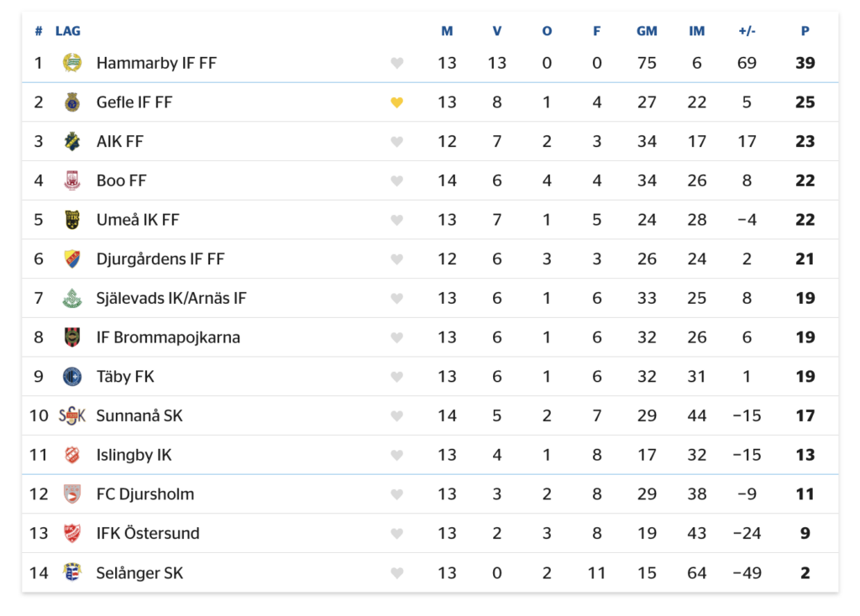Image resolution: width=860 pixels, height=616 pixels.
Task: Click the Täby FK round badge
Action: [x=72, y=377]
